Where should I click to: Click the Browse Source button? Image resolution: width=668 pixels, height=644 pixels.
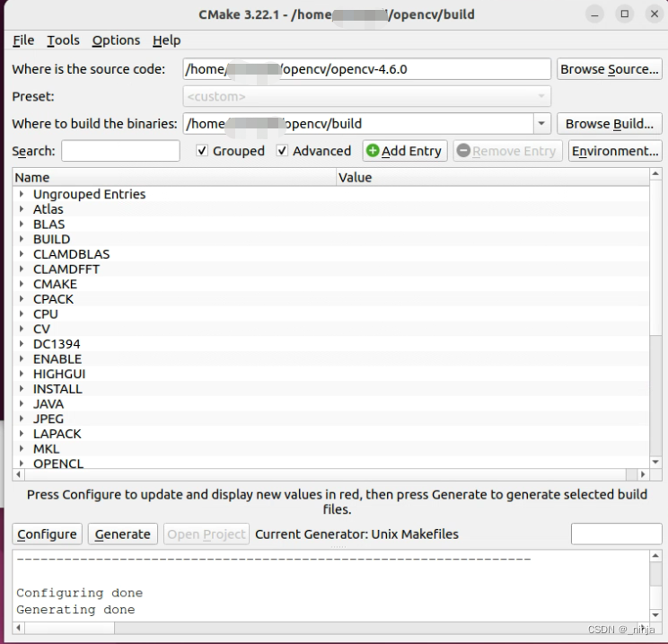tap(610, 69)
